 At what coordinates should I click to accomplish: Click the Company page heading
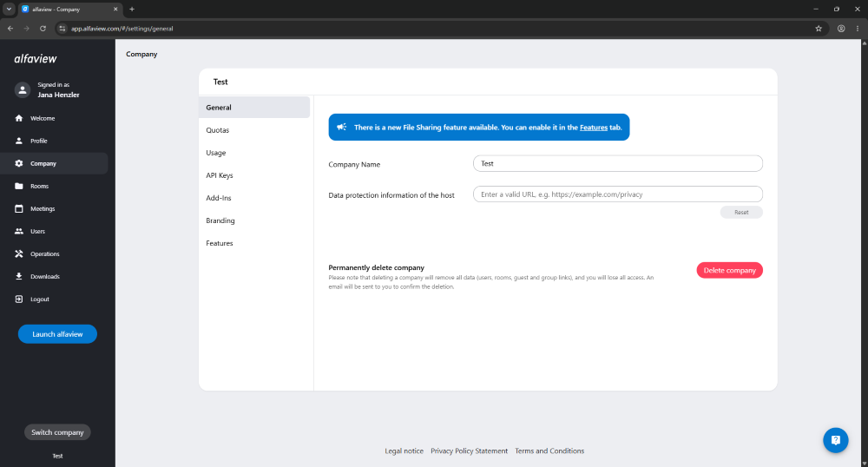(141, 54)
